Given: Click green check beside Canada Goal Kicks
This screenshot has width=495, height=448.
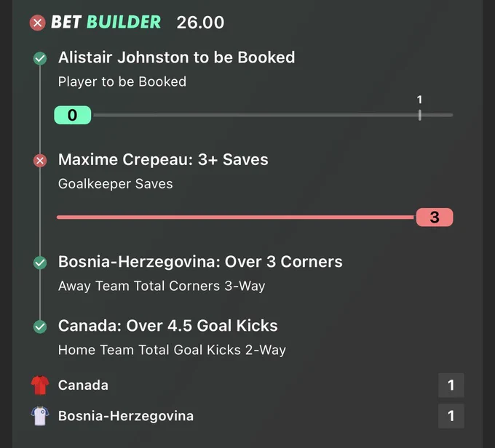Looking at the screenshot, I should [x=40, y=327].
